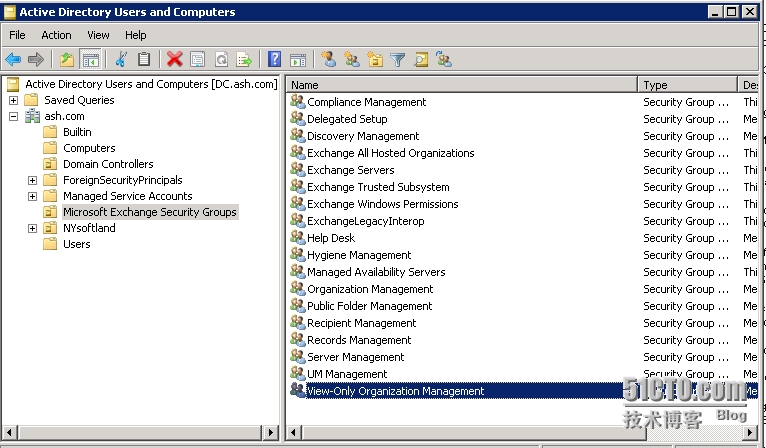This screenshot has width=766, height=448.
Task: Open Help via the blue question mark icon
Action: point(274,59)
